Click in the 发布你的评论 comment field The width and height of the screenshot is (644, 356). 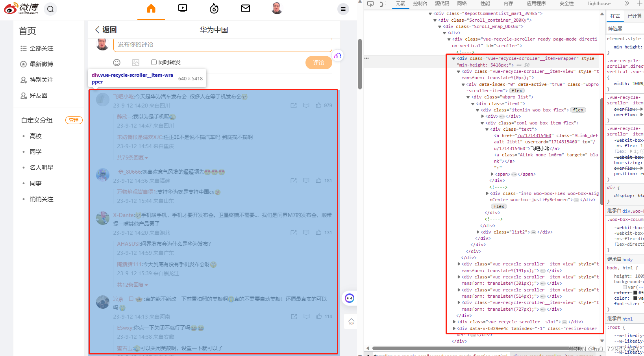coord(222,44)
